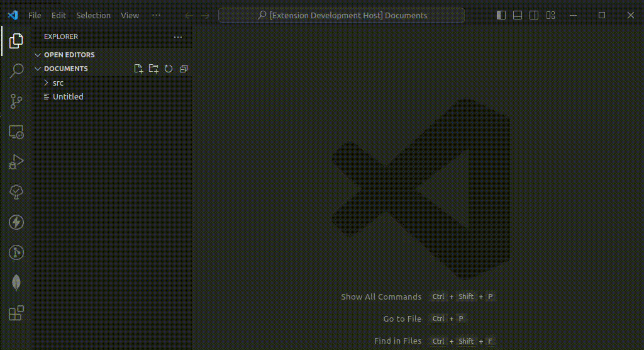
Task: Click the Show All Commands label
Action: pyautogui.click(x=381, y=296)
